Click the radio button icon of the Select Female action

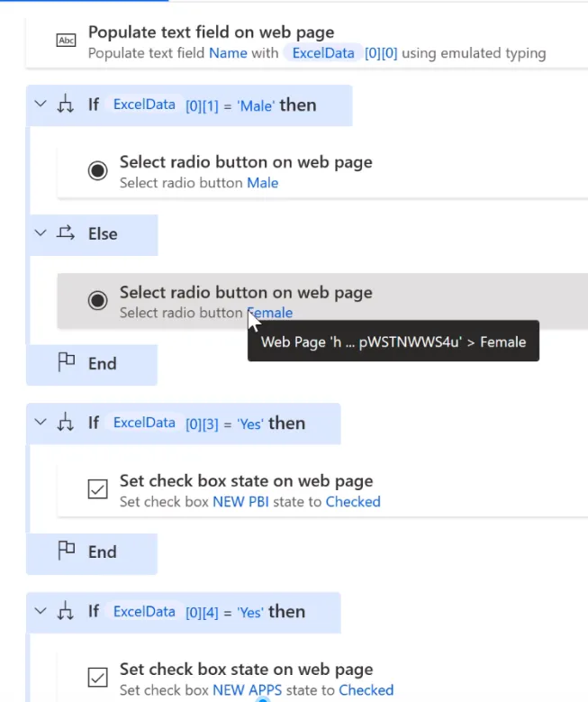97,300
